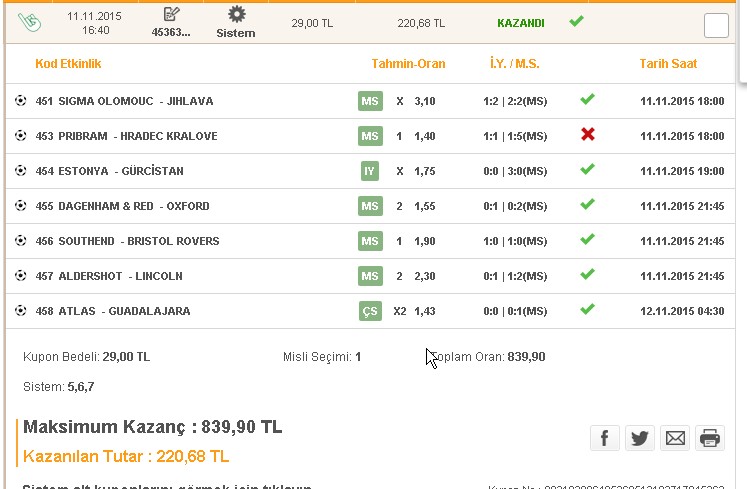
Task: Select the SOUTHEND - BRISTOL ROVERS match name
Action: 139,241
